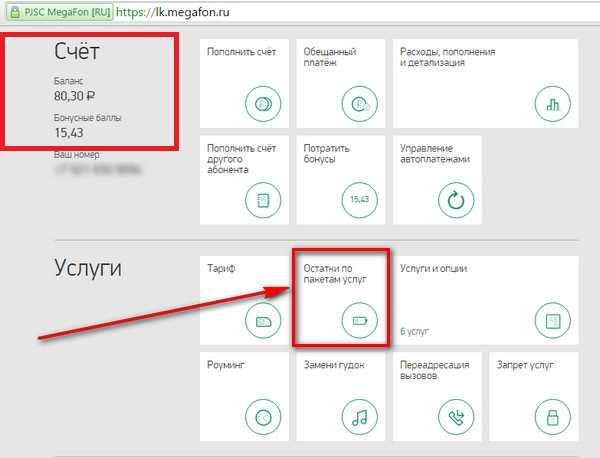Click the phone icon for Переадресация вызовов
This screenshot has width=600, height=458.
[456, 416]
